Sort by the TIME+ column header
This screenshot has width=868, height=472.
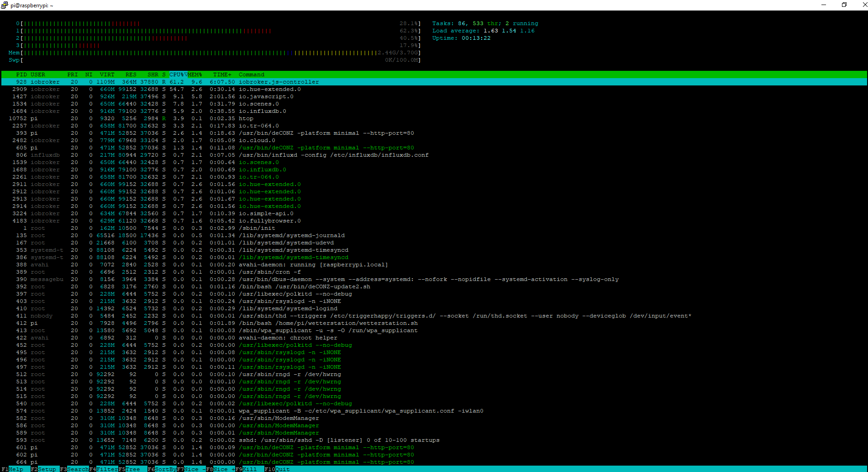pyautogui.click(x=222, y=74)
